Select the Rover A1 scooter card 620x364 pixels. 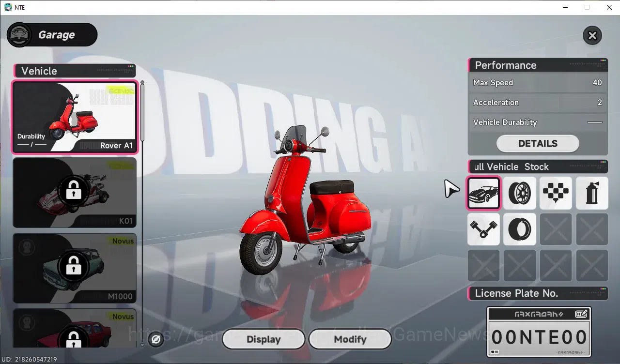click(75, 118)
